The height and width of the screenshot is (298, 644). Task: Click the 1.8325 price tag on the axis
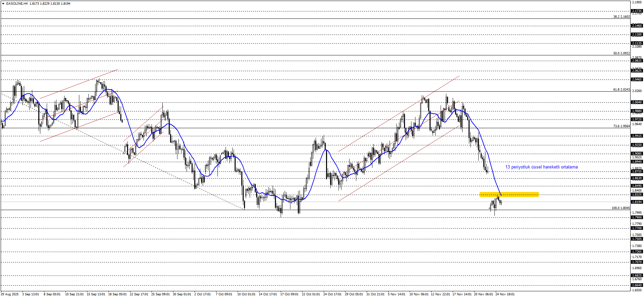pos(637,195)
